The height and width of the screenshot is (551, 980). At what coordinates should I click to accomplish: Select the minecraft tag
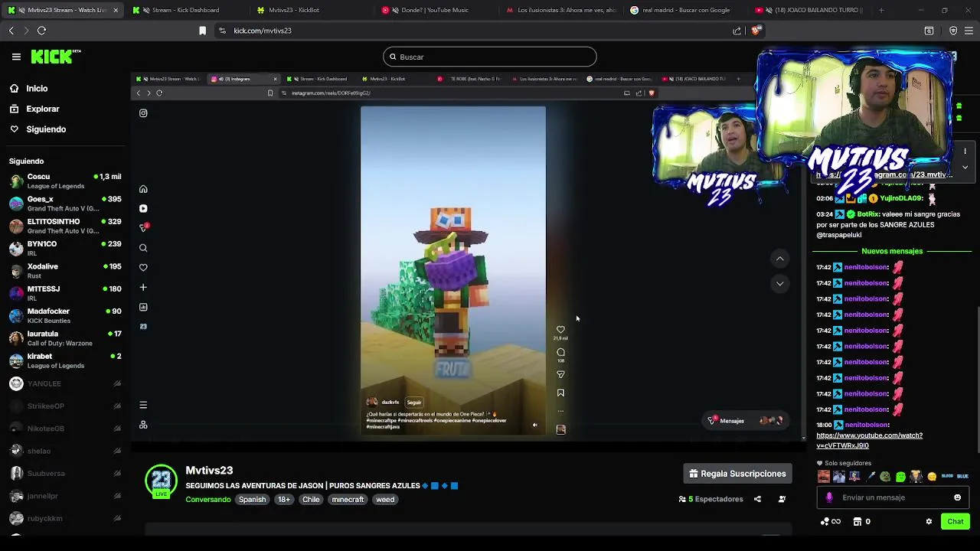(x=348, y=500)
